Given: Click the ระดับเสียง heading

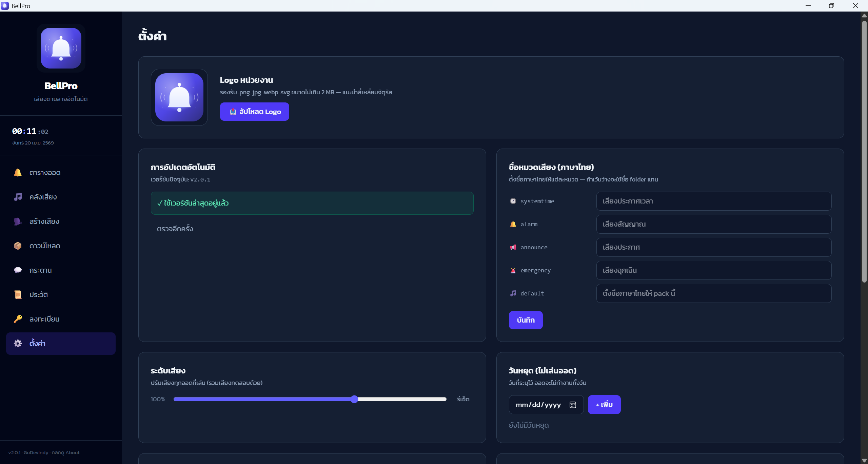Looking at the screenshot, I should tap(168, 371).
